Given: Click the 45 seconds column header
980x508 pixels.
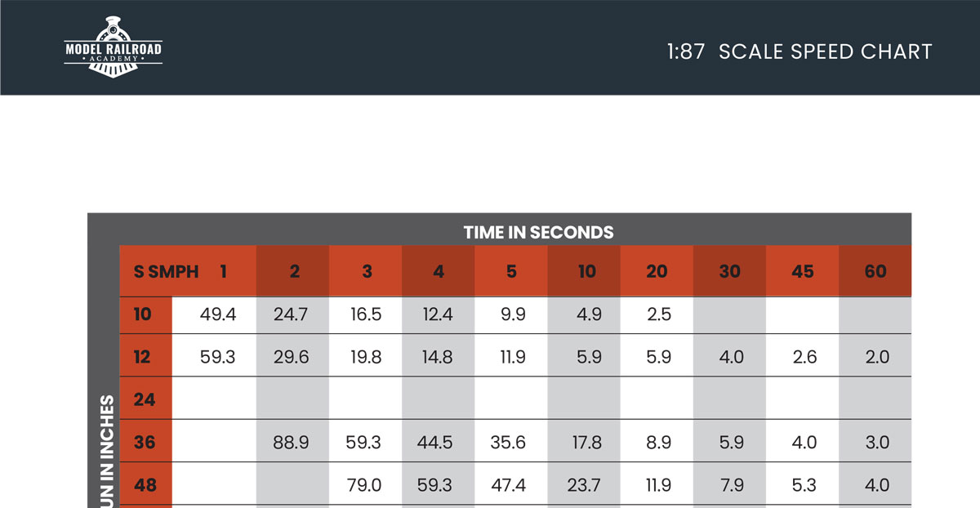Looking at the screenshot, I should 803,271.
